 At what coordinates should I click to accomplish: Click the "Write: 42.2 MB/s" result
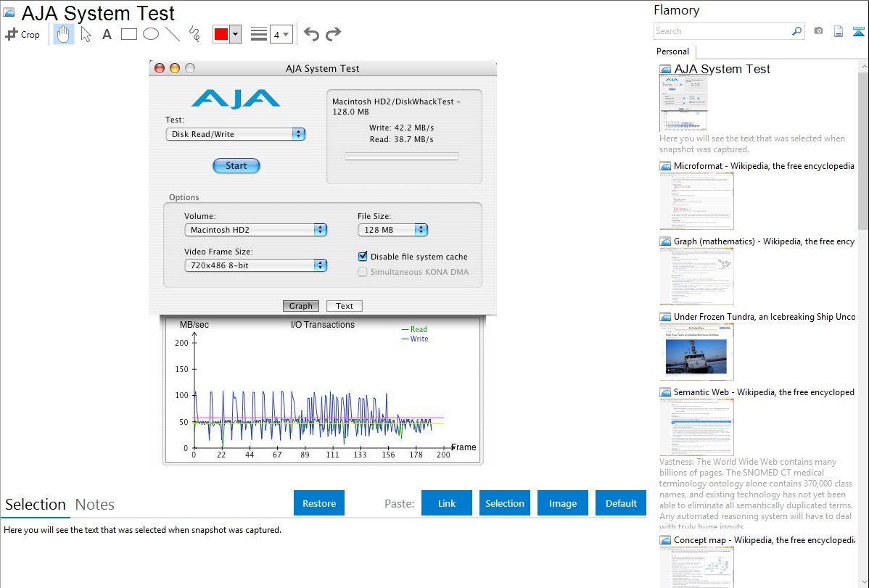(x=401, y=128)
